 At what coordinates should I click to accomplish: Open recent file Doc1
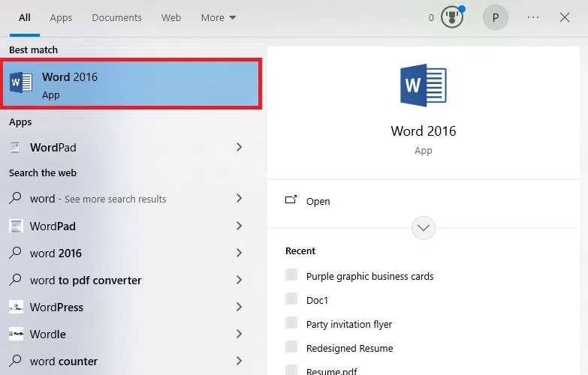317,301
